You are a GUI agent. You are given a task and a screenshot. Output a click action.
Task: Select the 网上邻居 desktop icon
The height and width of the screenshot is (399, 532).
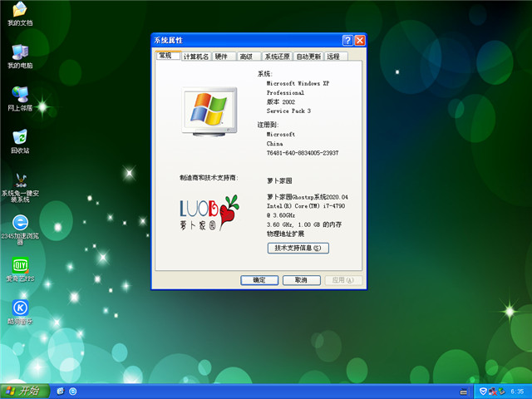click(20, 99)
